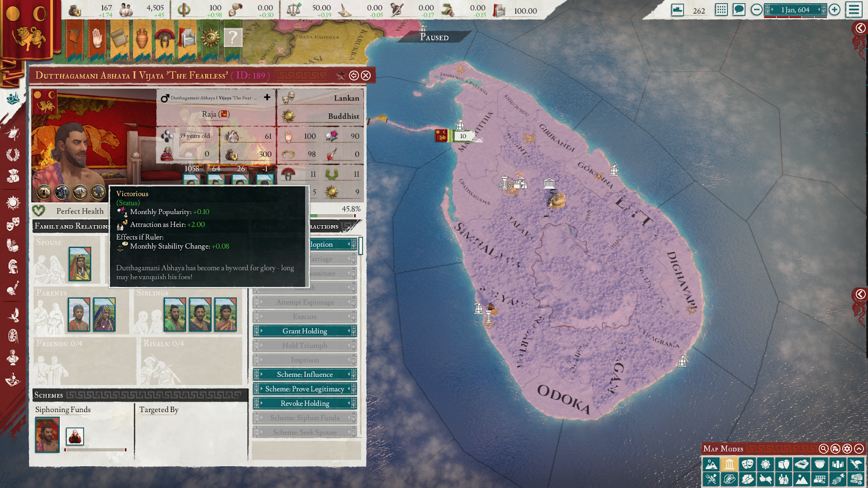Screen dimensions: 868x488
Task: Open the map mode search magnifier
Action: 824,448
